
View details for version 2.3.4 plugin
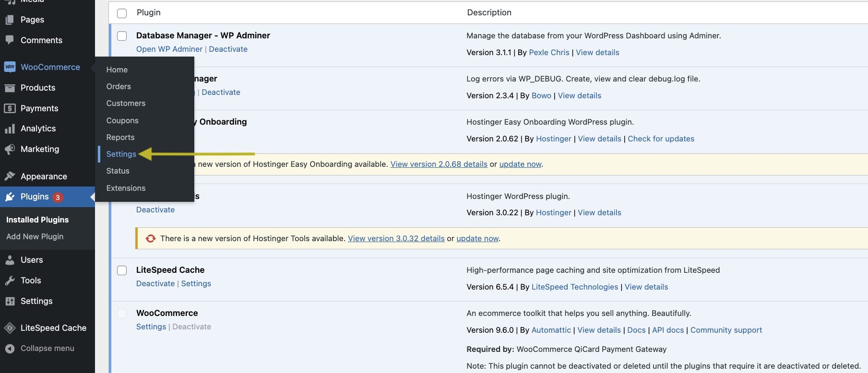click(x=579, y=95)
